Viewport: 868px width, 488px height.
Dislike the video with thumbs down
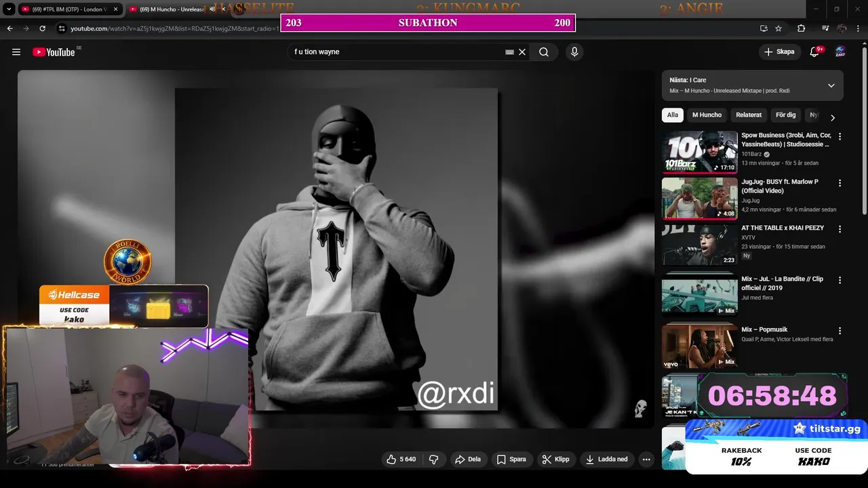tap(434, 460)
